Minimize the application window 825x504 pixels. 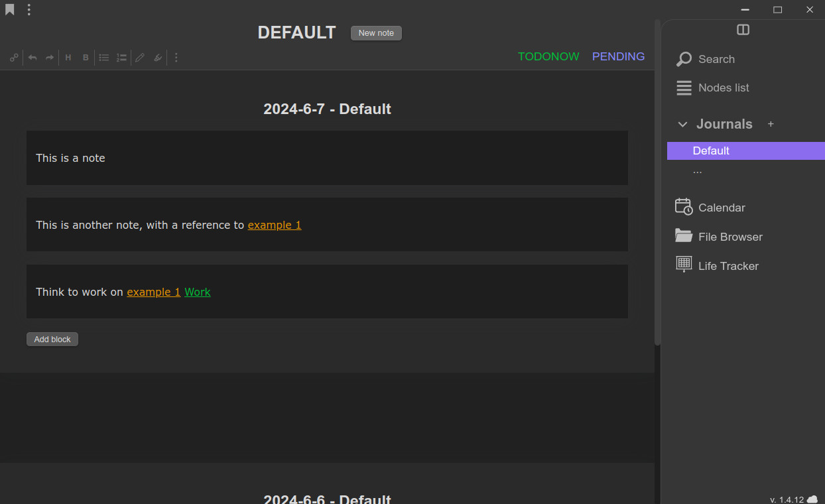pyautogui.click(x=745, y=10)
